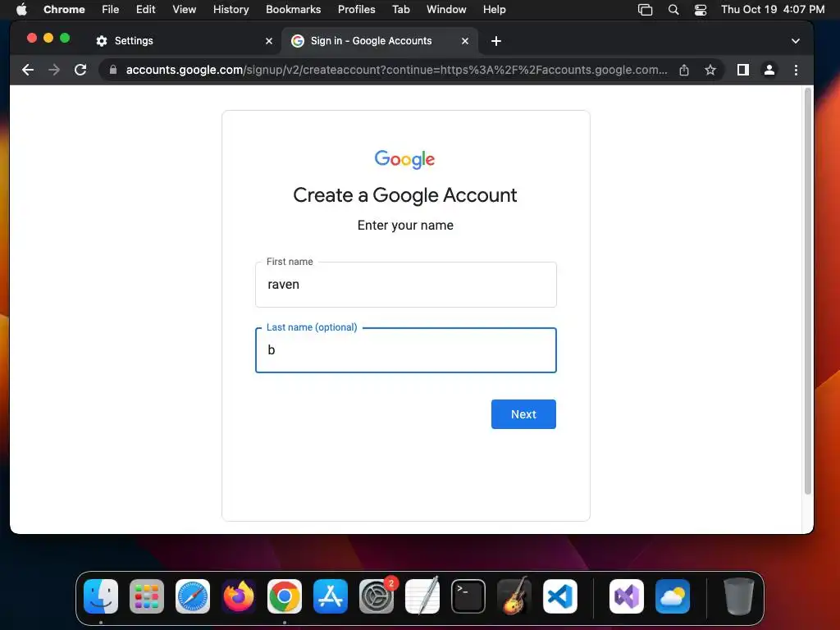840x630 pixels.
Task: Open App Store from the dock
Action: [331, 596]
